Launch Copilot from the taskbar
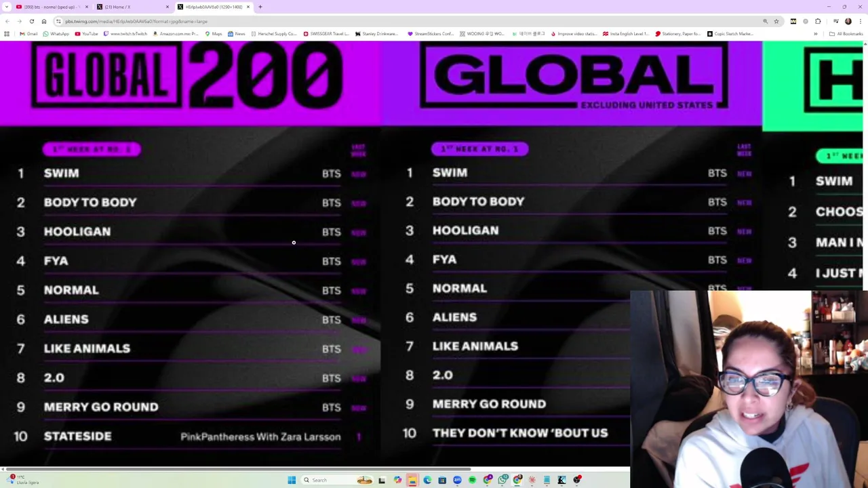Image resolution: width=868 pixels, height=488 pixels. 397,480
